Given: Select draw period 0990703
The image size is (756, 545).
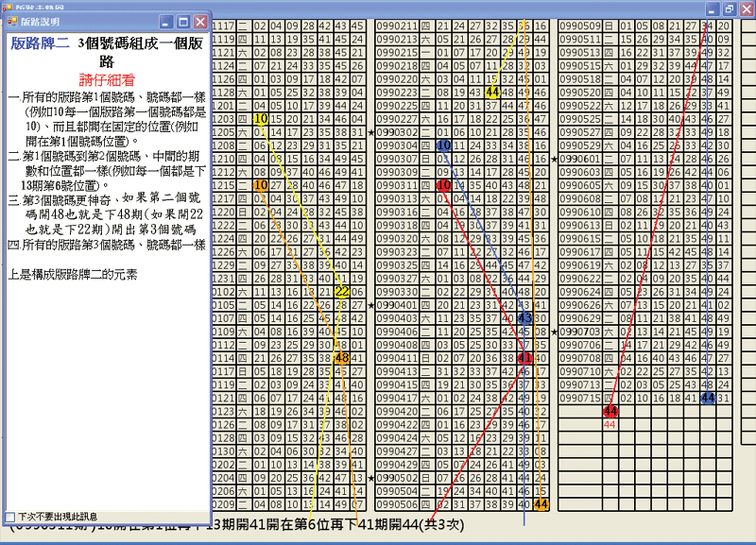Looking at the screenshot, I should click(x=580, y=332).
